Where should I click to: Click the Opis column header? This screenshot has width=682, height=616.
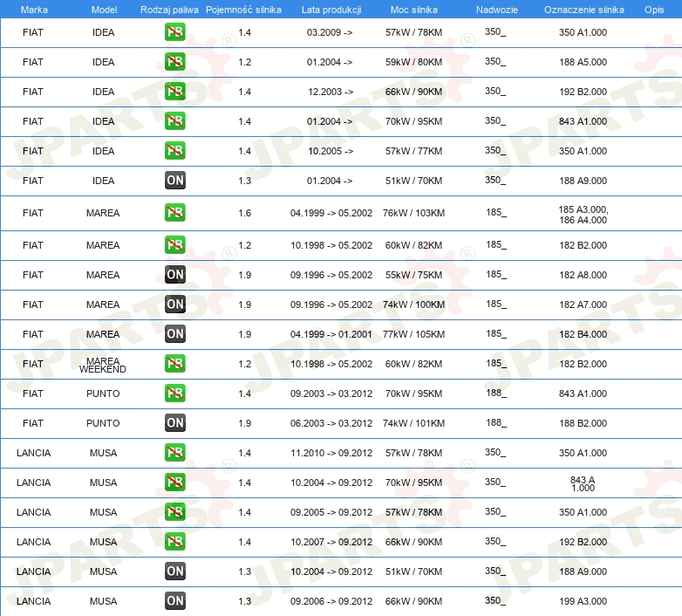pos(654,10)
